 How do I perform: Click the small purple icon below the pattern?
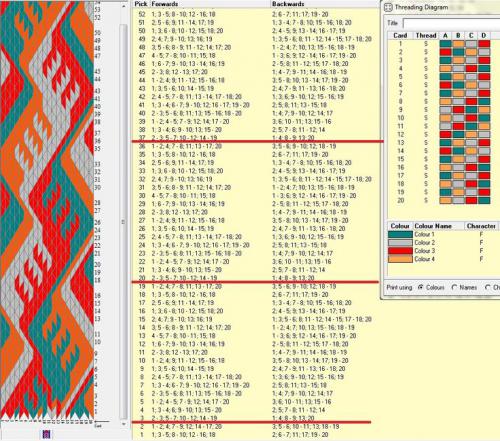tap(46, 434)
